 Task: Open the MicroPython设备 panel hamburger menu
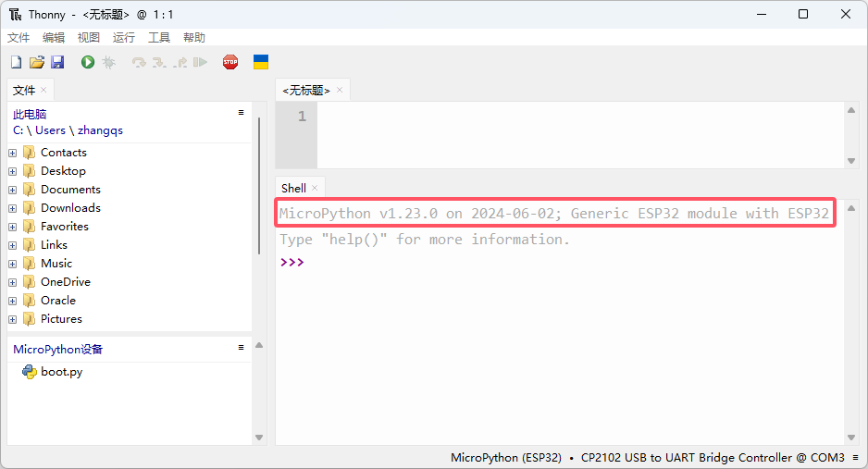click(x=241, y=347)
